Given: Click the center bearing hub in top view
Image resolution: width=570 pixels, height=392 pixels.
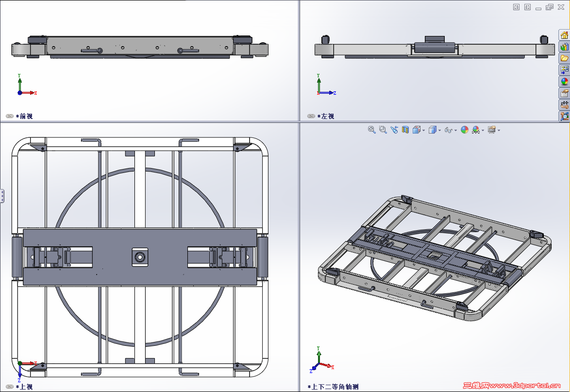Looking at the screenshot, I should pos(140,257).
